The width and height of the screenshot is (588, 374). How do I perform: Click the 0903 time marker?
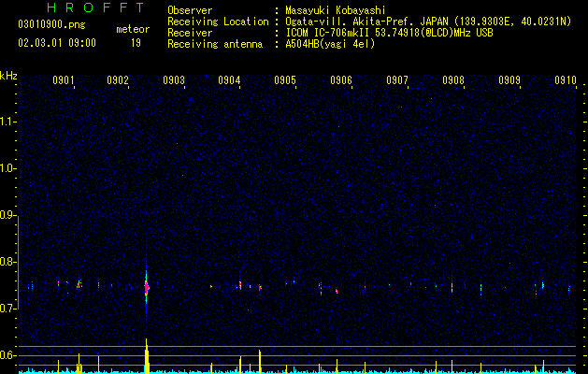point(174,80)
